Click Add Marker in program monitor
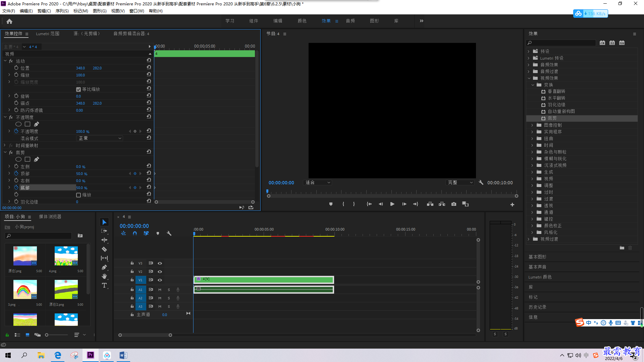This screenshot has width=644, height=362. coord(331,204)
